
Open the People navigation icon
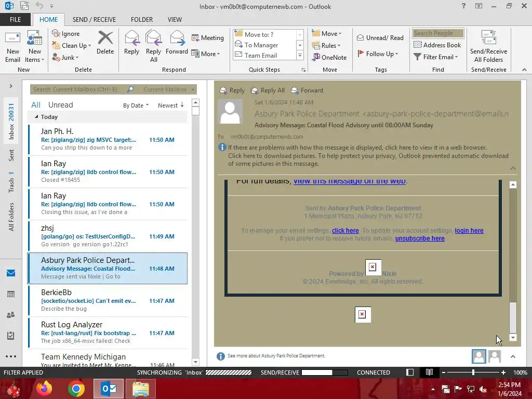[11, 315]
